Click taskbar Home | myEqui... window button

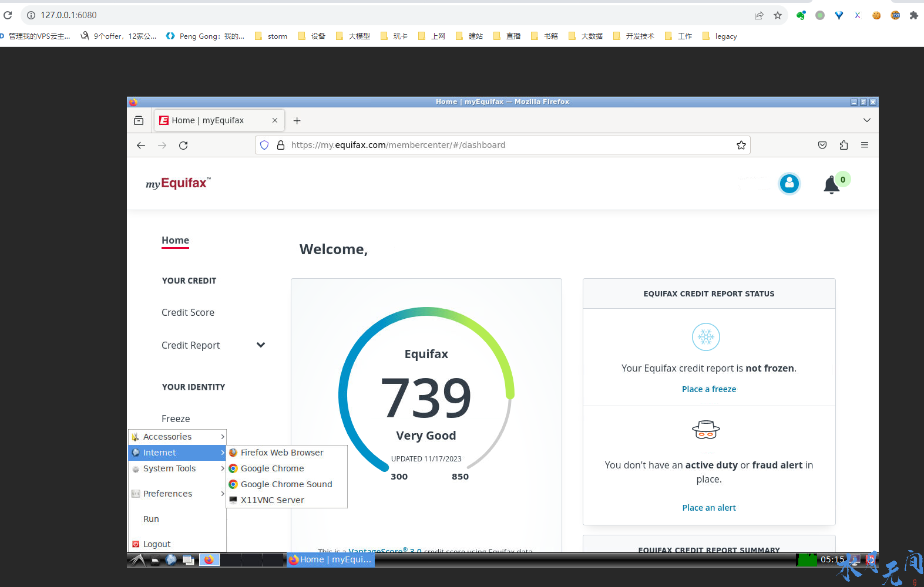pyautogui.click(x=330, y=559)
